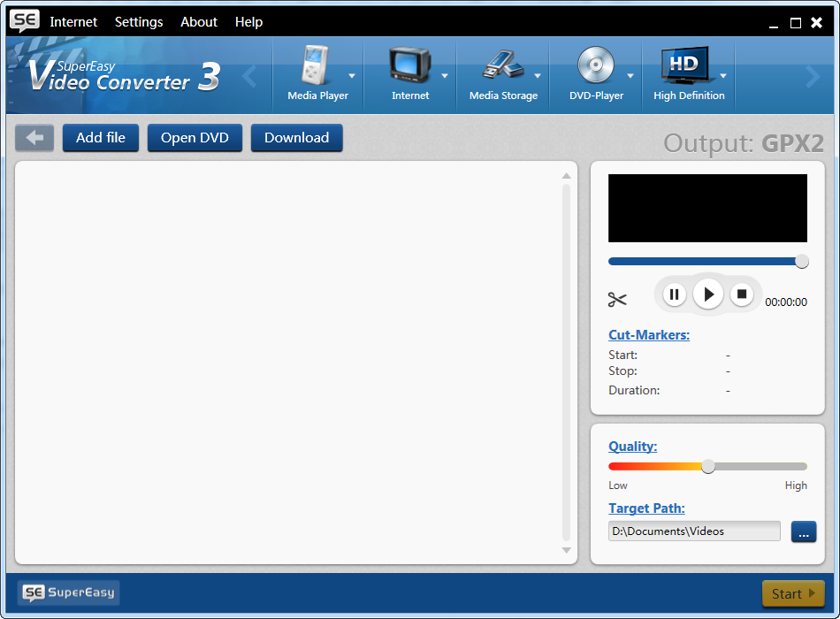Click the 00:00:00 time display
The image size is (840, 619).
point(786,302)
